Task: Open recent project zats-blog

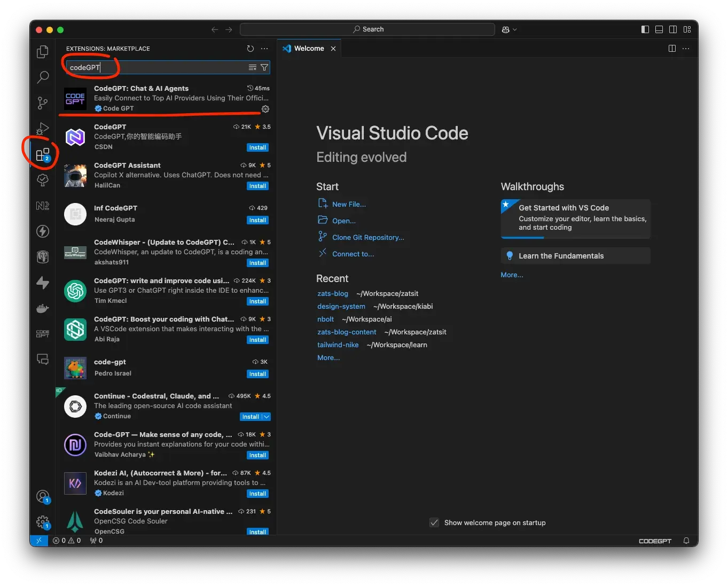Action: point(333,293)
